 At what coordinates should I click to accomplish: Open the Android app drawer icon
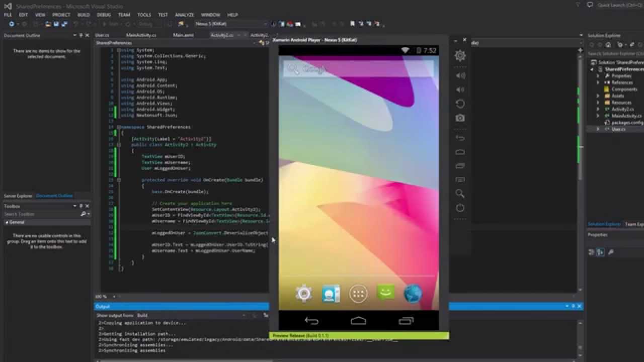click(358, 294)
